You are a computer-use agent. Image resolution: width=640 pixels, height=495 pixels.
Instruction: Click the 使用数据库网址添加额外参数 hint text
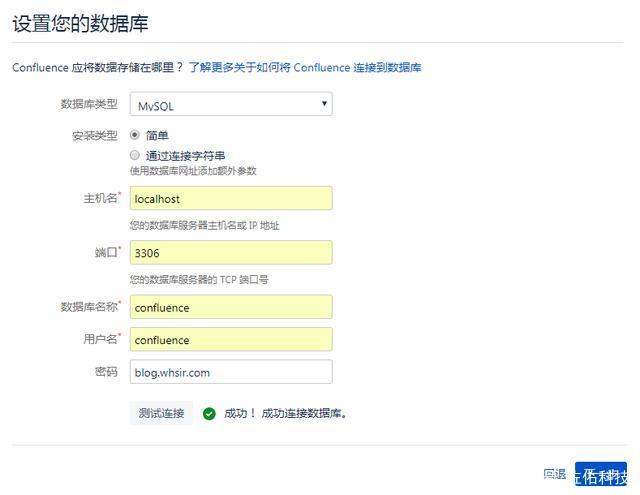(193, 171)
